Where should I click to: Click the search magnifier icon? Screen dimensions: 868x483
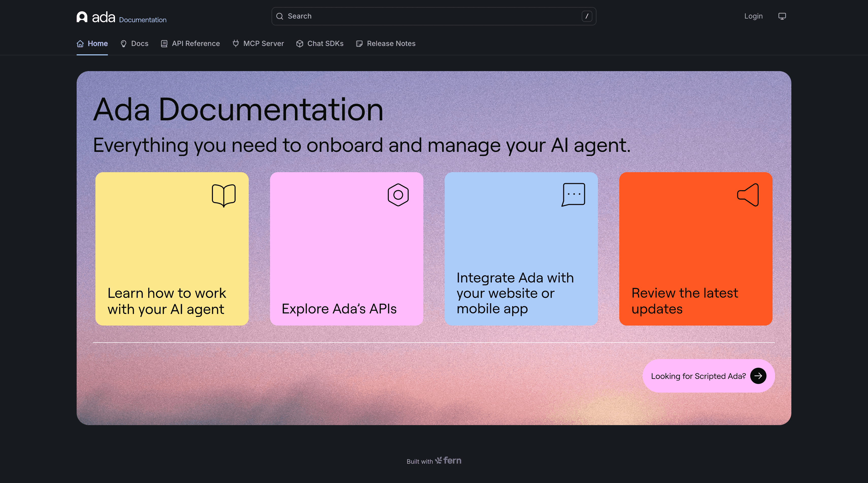tap(280, 16)
